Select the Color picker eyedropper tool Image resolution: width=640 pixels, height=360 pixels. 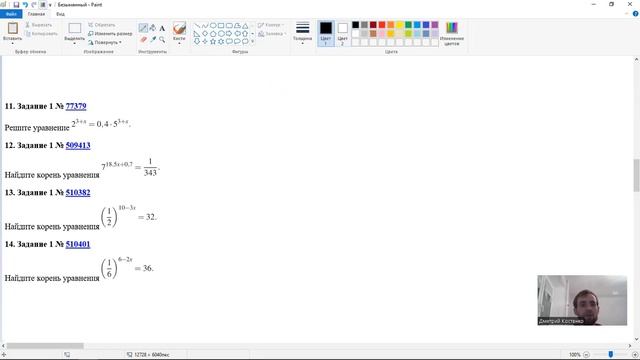[x=153, y=39]
